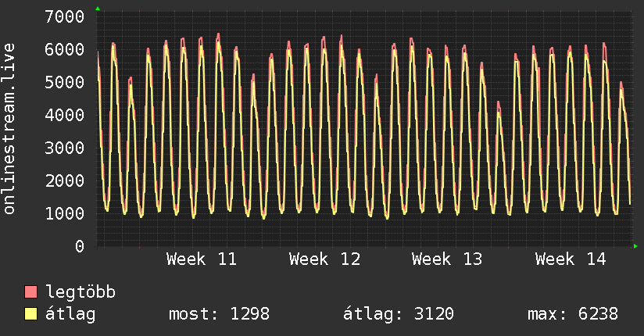
Task: Select the Week 12 axis label
Action: [324, 259]
